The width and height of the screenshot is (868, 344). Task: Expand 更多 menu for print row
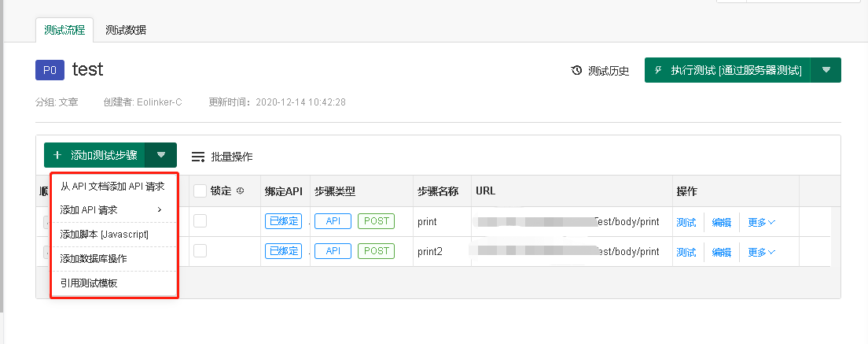pyautogui.click(x=761, y=222)
